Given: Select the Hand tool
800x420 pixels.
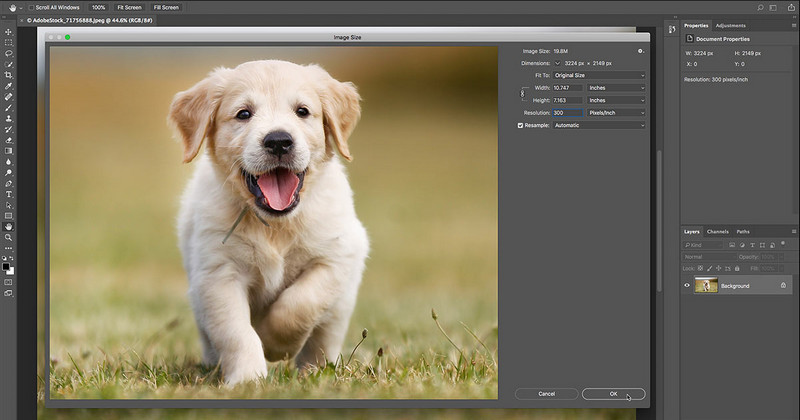Looking at the screenshot, I should (x=9, y=226).
